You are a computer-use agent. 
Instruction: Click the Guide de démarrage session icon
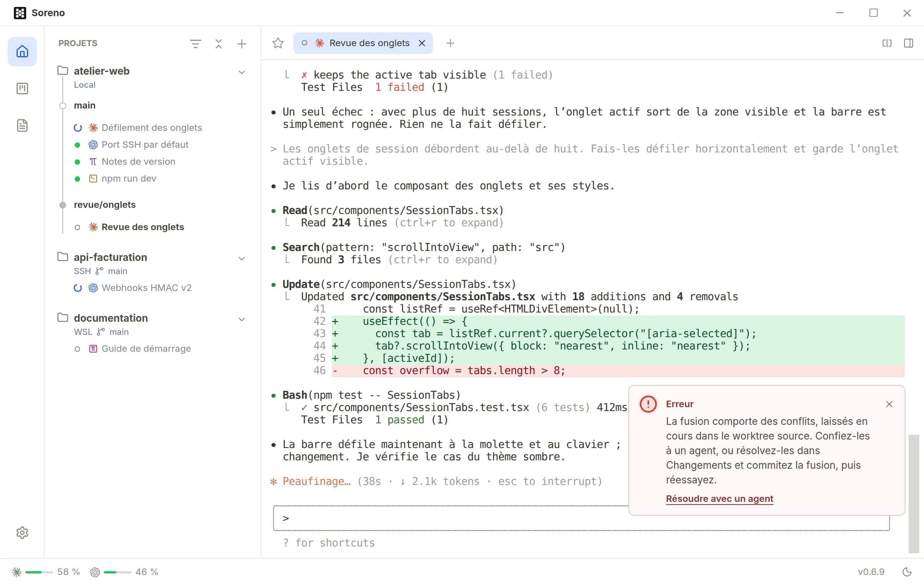(x=93, y=349)
